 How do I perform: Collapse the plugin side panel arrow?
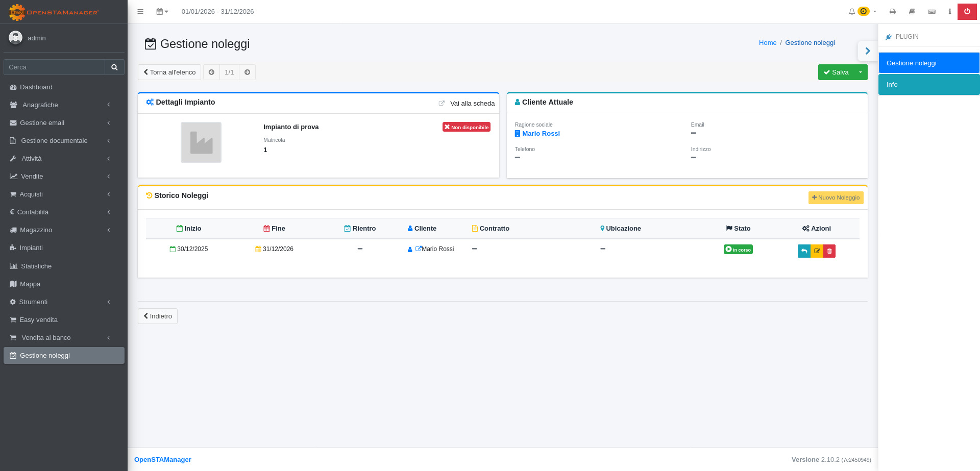(867, 51)
